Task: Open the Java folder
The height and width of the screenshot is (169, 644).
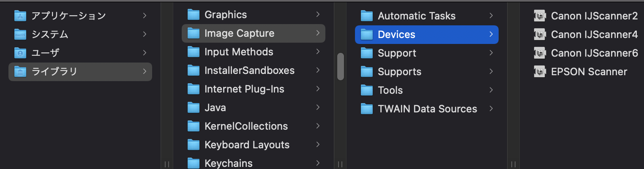Action: pyautogui.click(x=215, y=108)
